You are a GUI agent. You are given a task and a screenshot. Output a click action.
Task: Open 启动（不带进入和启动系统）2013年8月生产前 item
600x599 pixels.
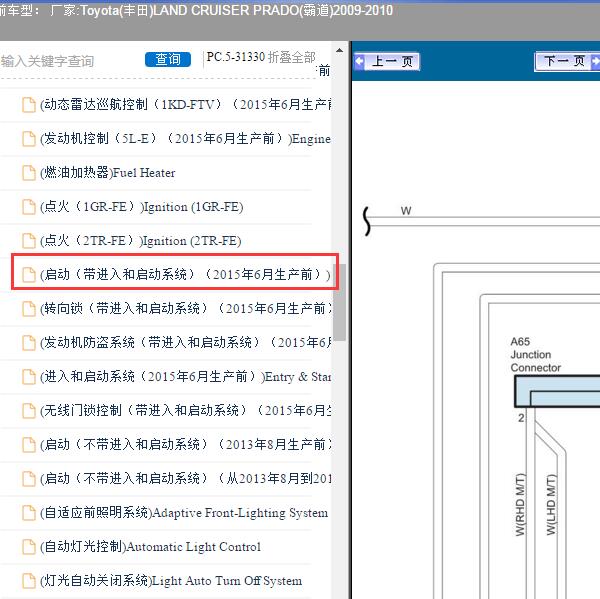click(186, 445)
